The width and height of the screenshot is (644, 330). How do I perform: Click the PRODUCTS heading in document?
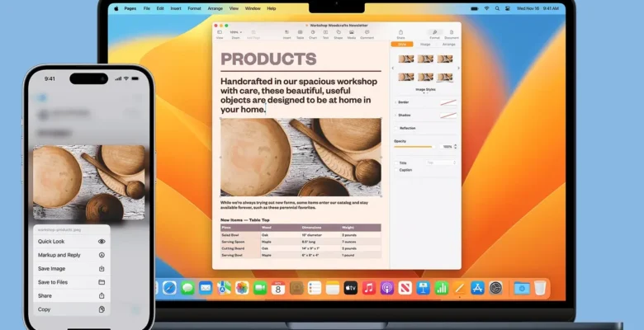pos(268,59)
